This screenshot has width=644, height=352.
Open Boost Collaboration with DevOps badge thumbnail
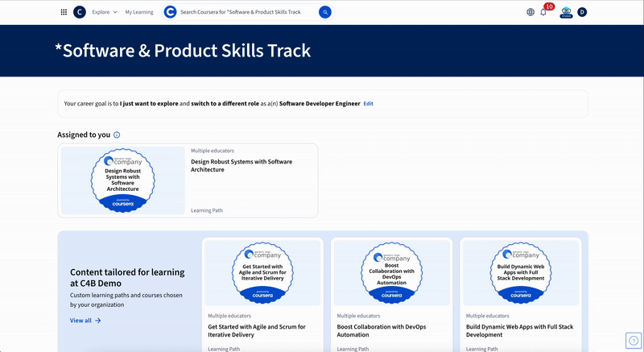[391, 273]
